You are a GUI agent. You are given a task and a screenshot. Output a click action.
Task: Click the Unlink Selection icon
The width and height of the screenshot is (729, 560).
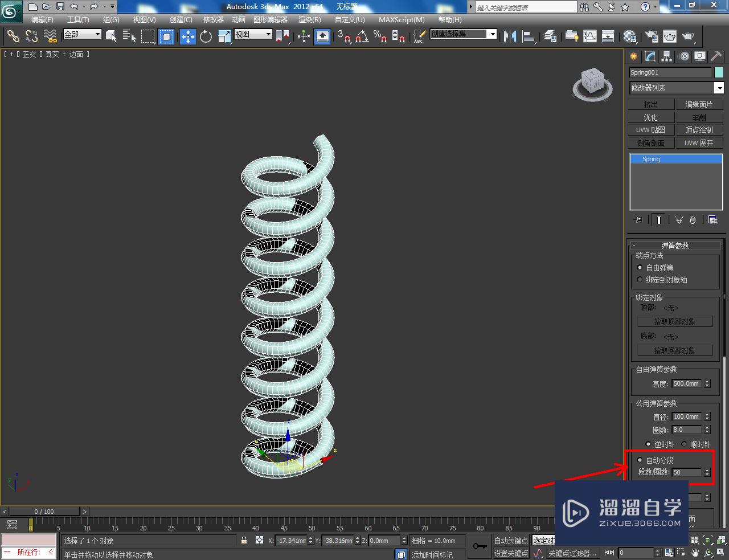coord(31,36)
